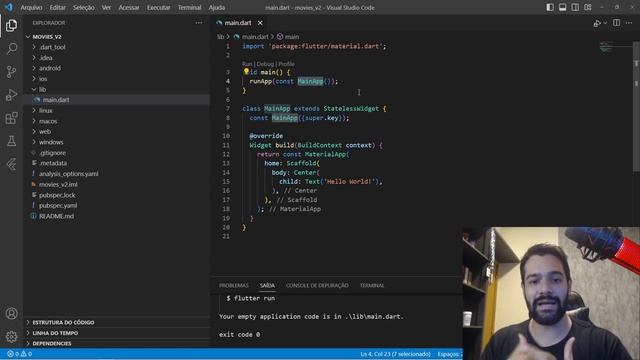This screenshot has width=640, height=360.
Task: Expand the .dart_tool folder
Action: [116, 47]
